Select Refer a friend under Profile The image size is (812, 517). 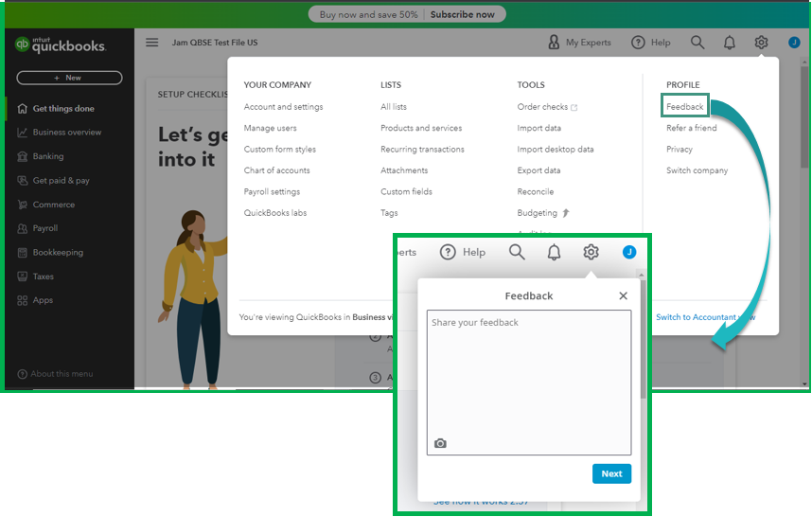pyautogui.click(x=692, y=128)
